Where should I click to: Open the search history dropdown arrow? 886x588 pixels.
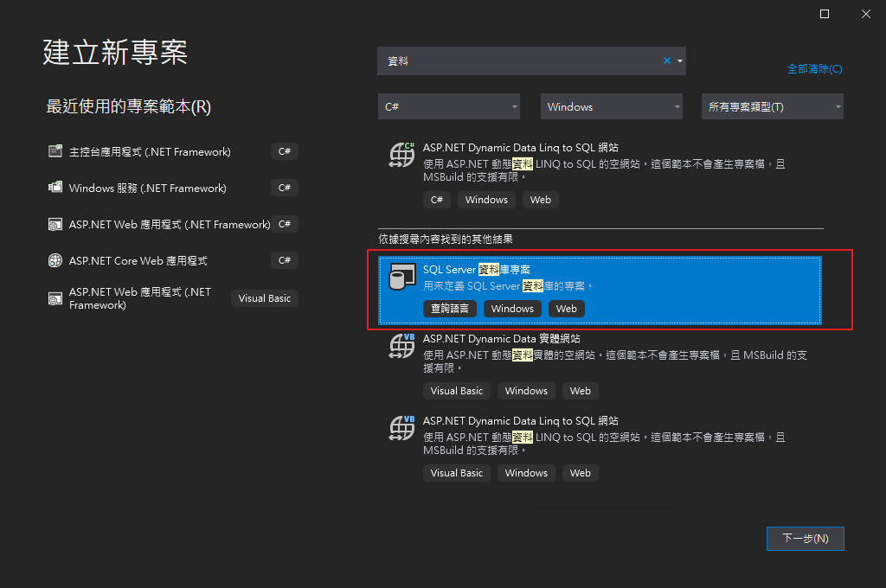680,61
